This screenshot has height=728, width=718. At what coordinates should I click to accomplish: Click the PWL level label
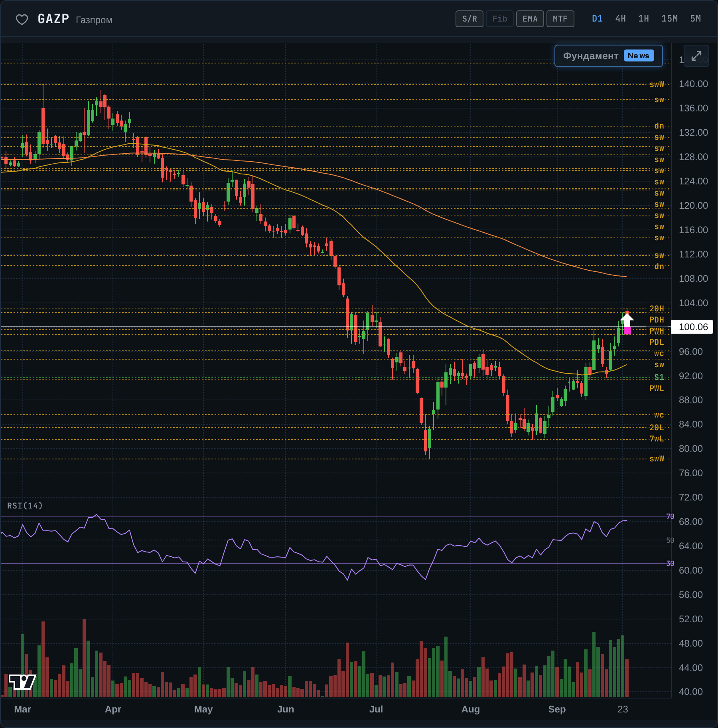click(657, 388)
